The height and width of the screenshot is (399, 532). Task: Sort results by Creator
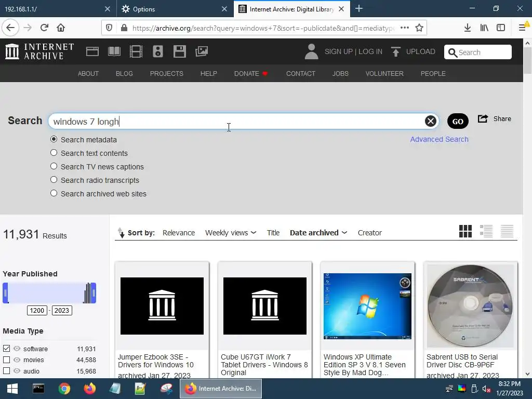[x=369, y=233]
